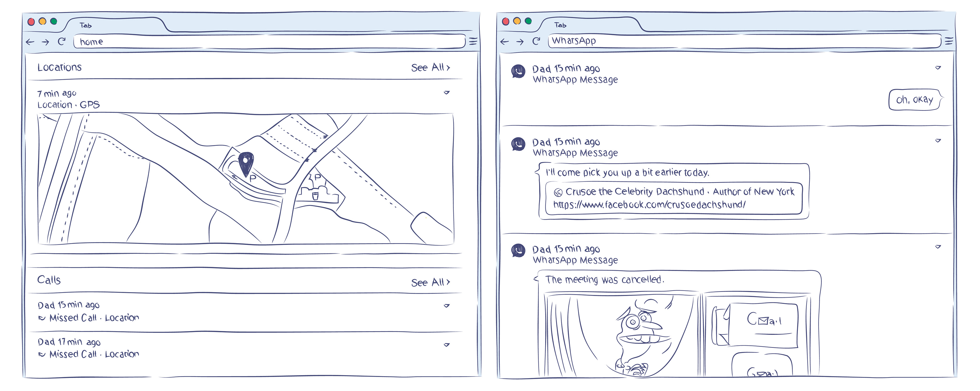Open hamburger menu in WhatsApp window
980x391 pixels.
point(949,41)
